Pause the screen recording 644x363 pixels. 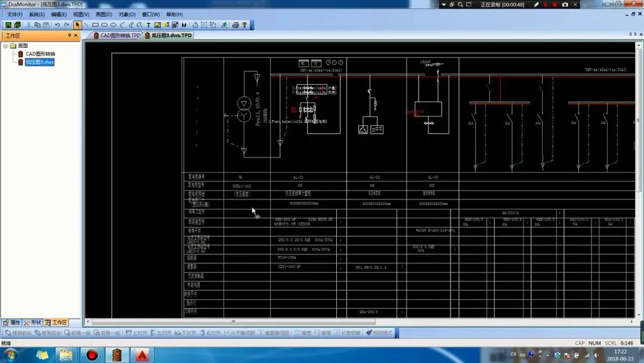point(545,5)
